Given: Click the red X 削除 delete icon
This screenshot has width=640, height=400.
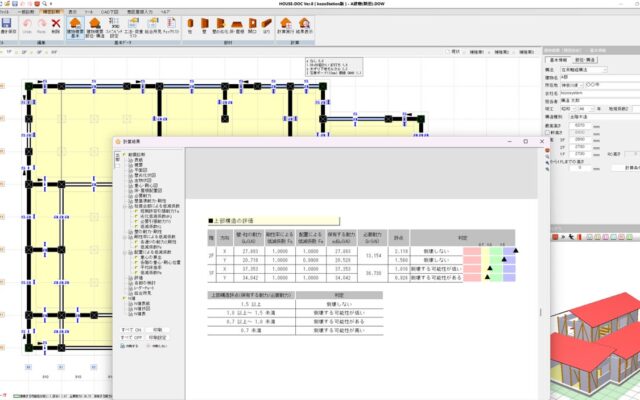Looking at the screenshot, I should [x=56, y=24].
